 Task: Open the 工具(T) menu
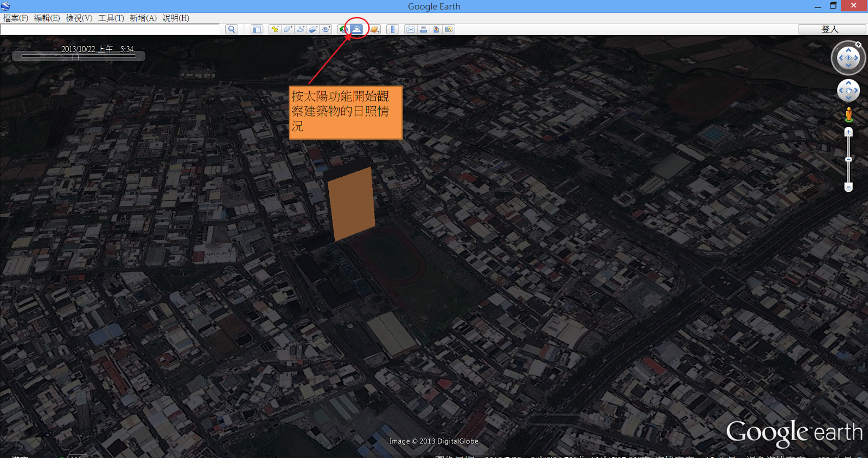click(111, 18)
